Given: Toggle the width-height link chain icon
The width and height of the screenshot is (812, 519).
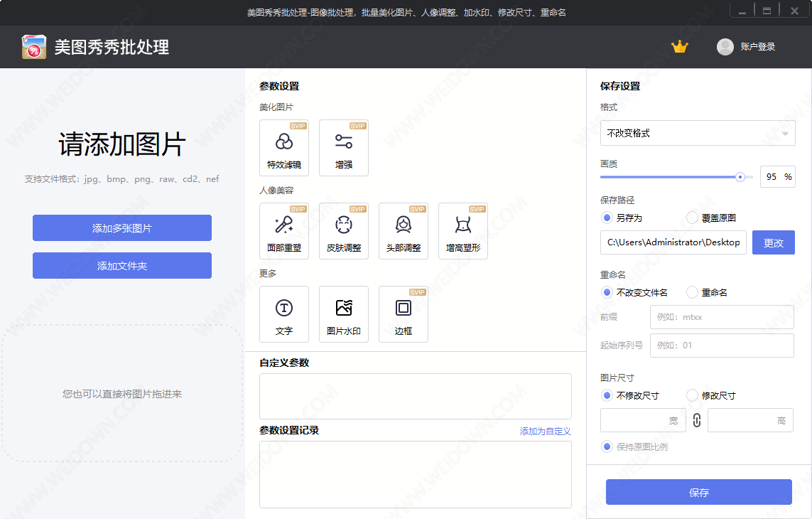Looking at the screenshot, I should click(696, 420).
